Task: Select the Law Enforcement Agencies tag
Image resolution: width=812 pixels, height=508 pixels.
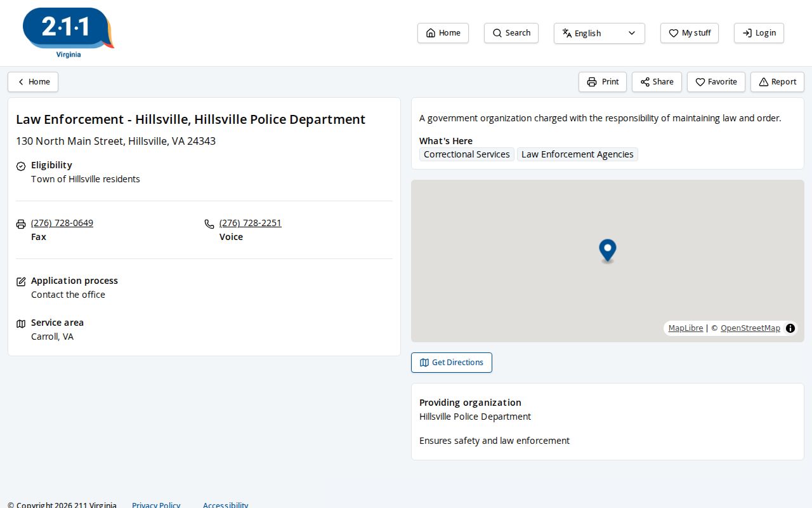Action: pyautogui.click(x=577, y=154)
